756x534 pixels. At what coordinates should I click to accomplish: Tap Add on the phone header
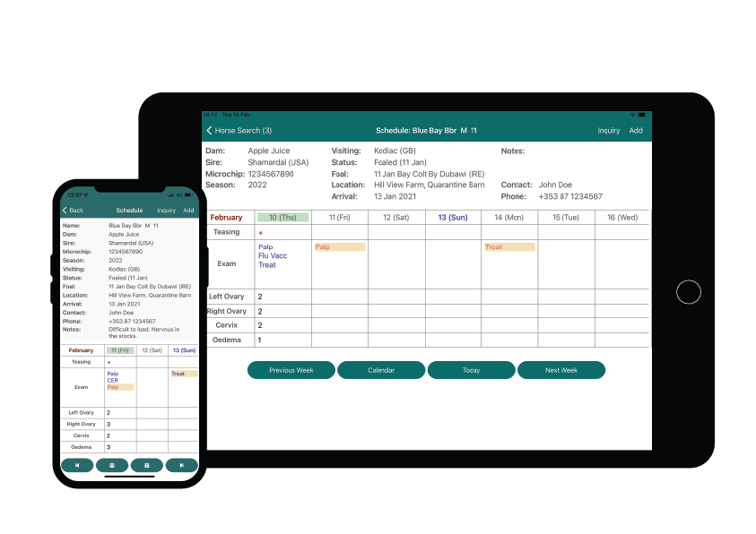[188, 211]
